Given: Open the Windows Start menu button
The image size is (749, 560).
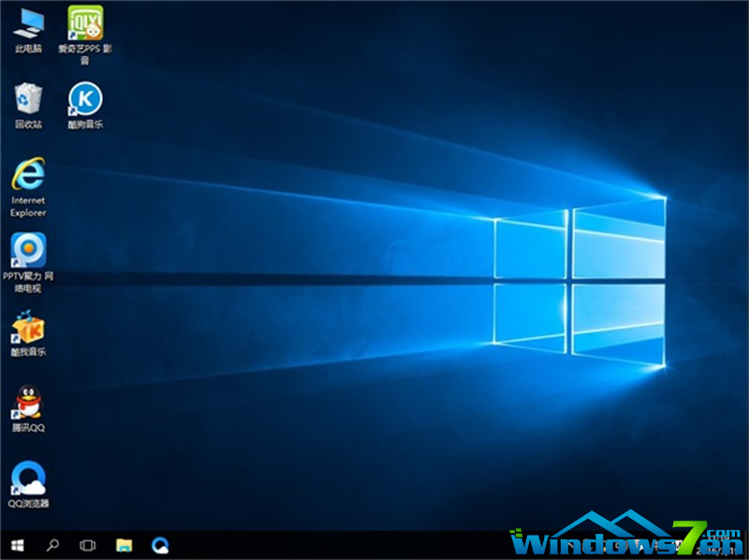Looking at the screenshot, I should click(x=17, y=545).
